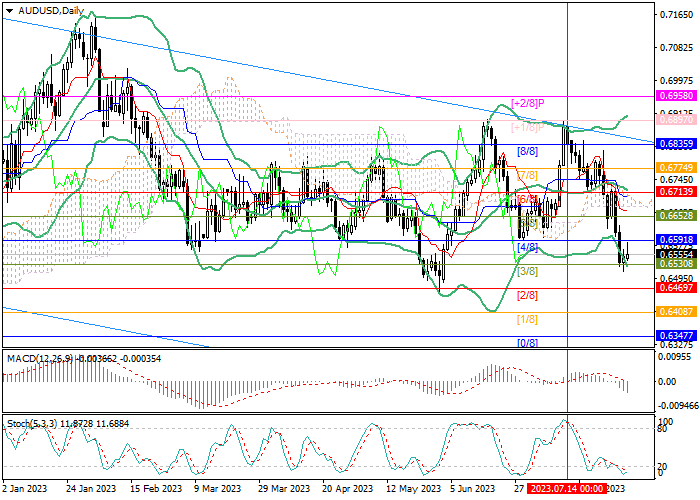Select the 0.64087 orange price label

coord(676,312)
